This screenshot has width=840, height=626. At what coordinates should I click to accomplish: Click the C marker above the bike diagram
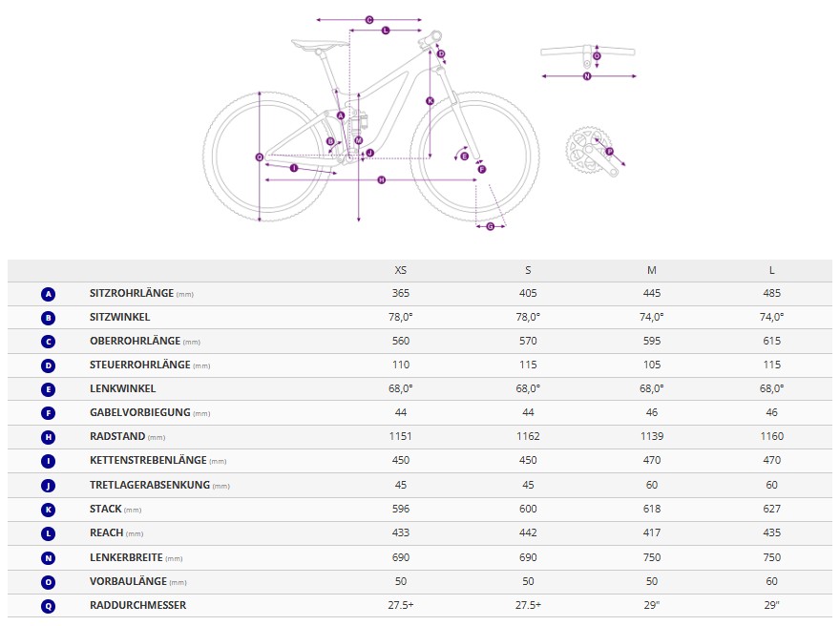coord(368,19)
